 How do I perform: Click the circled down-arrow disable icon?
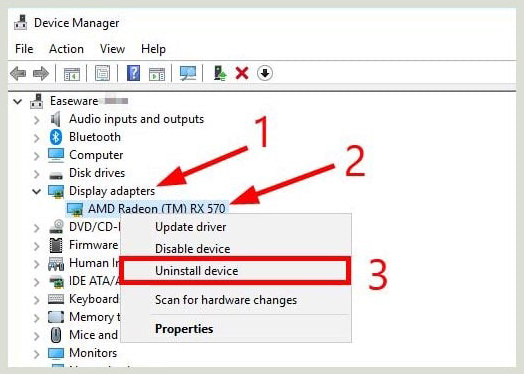pos(265,73)
